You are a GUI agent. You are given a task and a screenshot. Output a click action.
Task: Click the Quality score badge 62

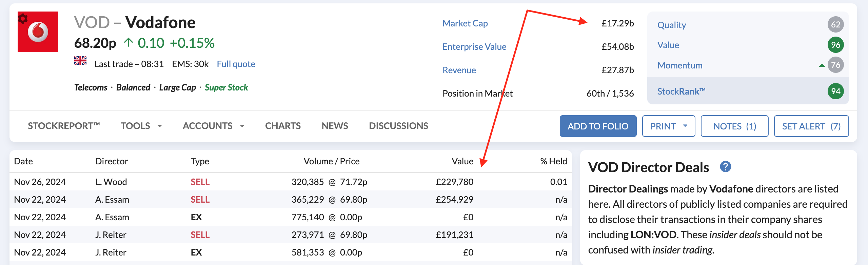click(x=835, y=24)
